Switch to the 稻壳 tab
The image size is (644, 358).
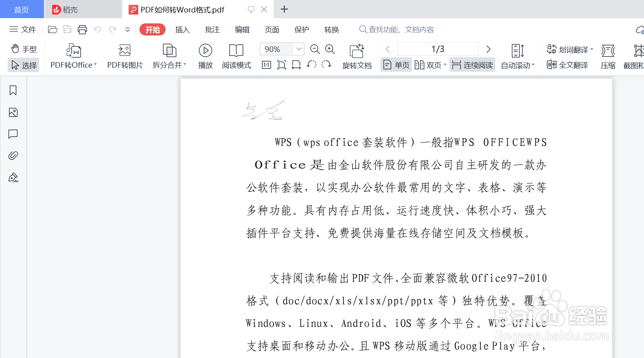point(83,9)
